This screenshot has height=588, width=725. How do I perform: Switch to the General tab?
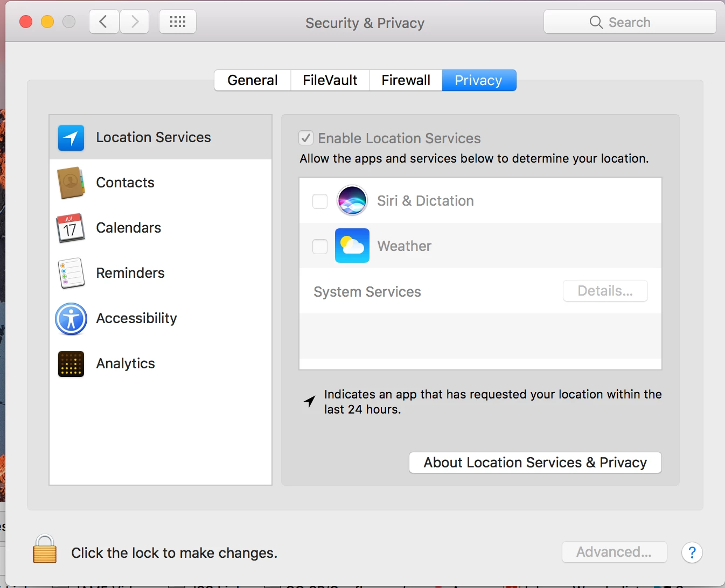pos(253,80)
